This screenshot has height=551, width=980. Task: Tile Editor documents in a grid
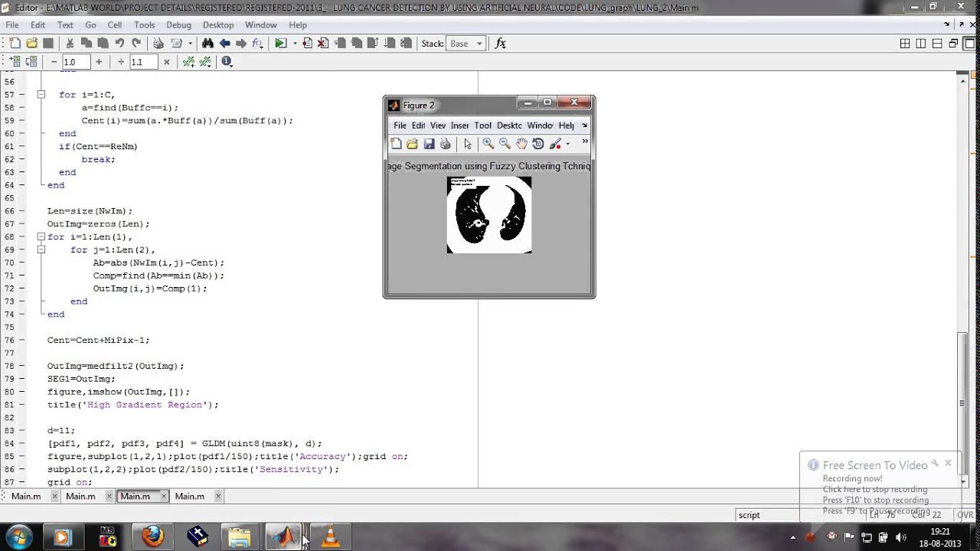pyautogui.click(x=905, y=44)
